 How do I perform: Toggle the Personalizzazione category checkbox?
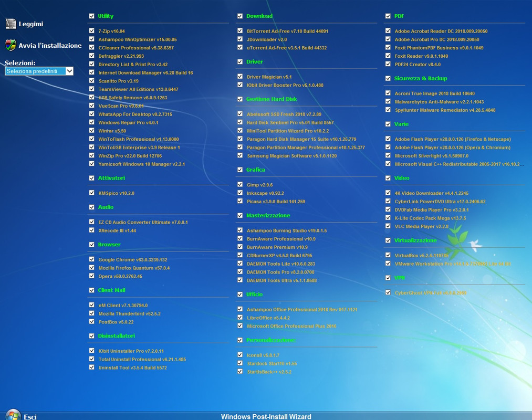point(240,340)
